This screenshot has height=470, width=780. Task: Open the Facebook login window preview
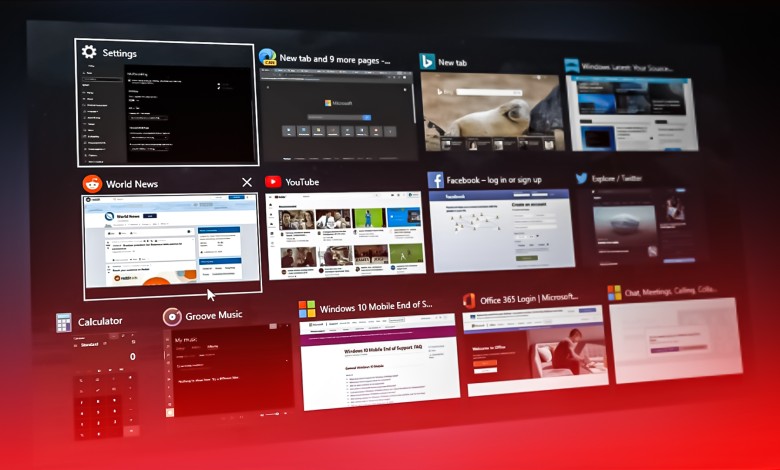pos(502,230)
